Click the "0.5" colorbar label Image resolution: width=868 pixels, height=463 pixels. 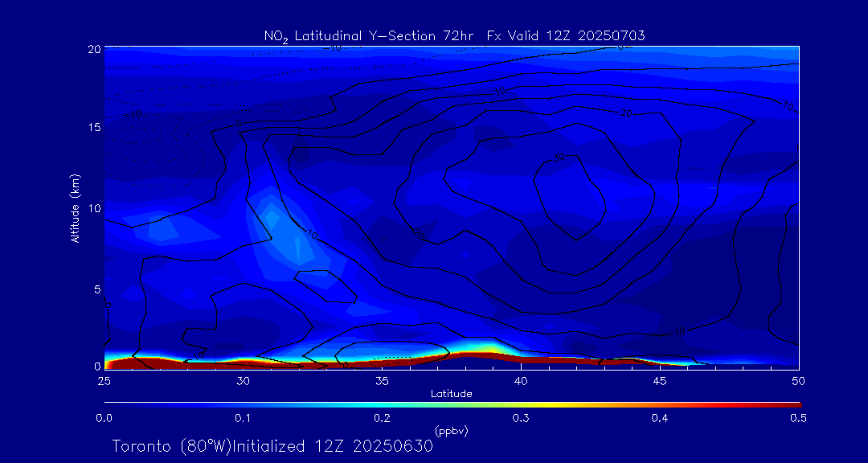pyautogui.click(x=799, y=419)
